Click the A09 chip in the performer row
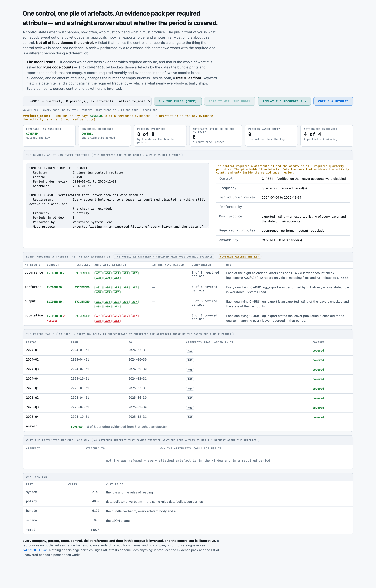Screen dimensions: 376x588 click(x=107, y=292)
